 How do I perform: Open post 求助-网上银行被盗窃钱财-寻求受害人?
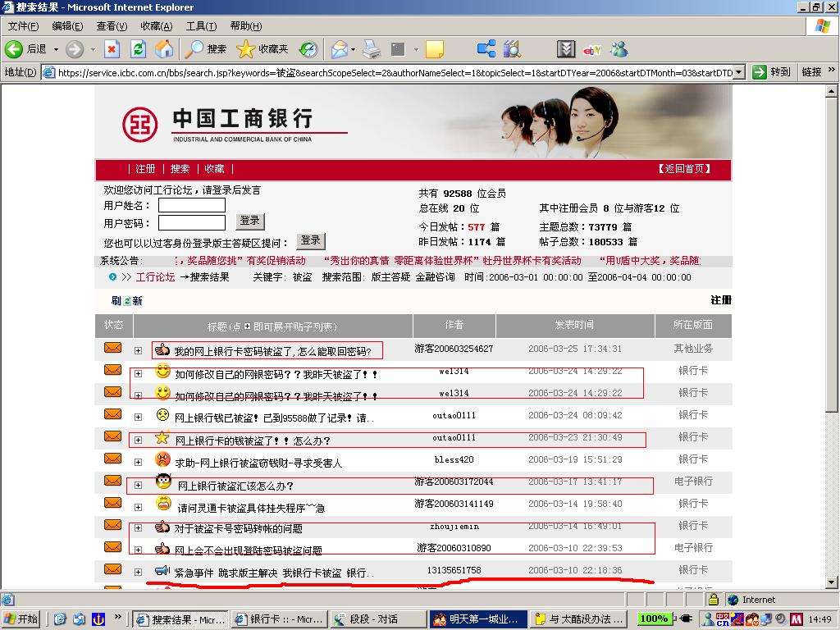[x=258, y=463]
